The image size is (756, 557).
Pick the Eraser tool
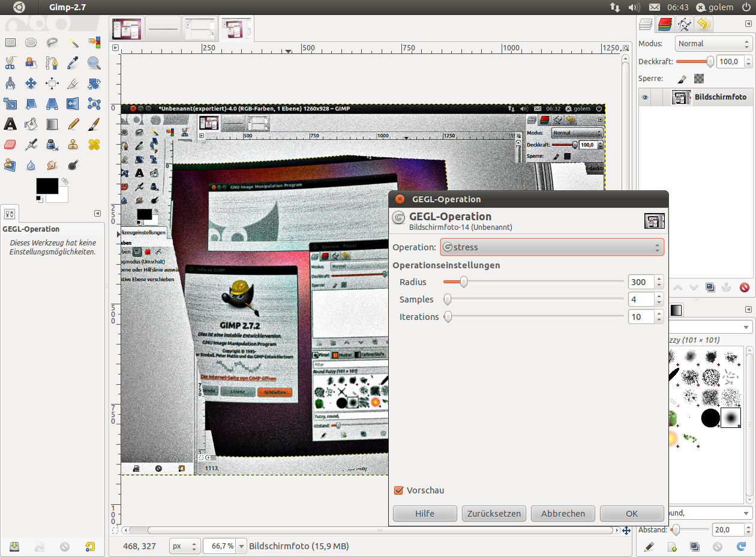pos(10,145)
